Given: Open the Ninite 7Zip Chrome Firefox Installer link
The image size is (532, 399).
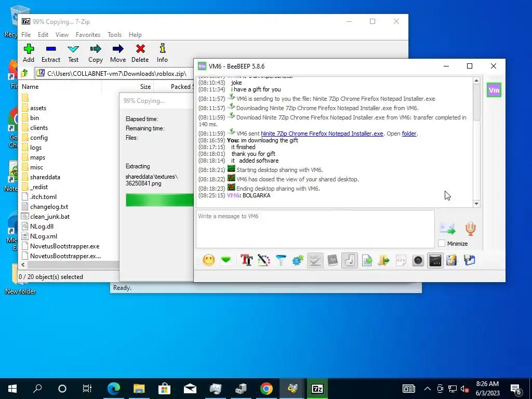Looking at the screenshot, I should pyautogui.click(x=322, y=134).
